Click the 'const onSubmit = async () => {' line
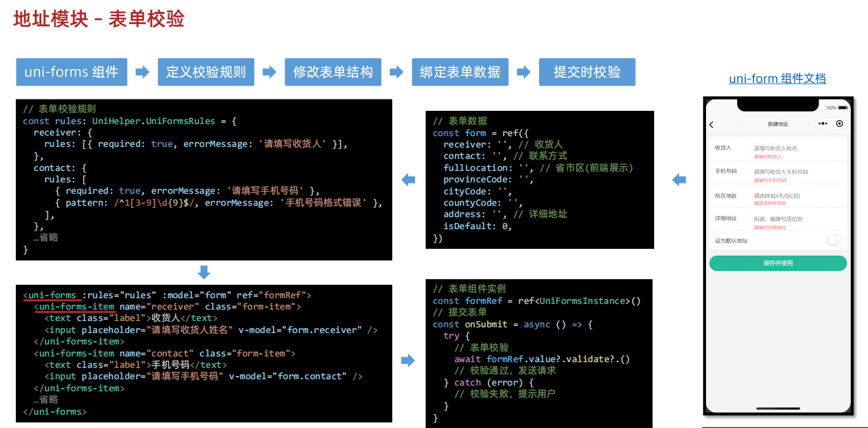This screenshot has width=868, height=428. pyautogui.click(x=512, y=324)
